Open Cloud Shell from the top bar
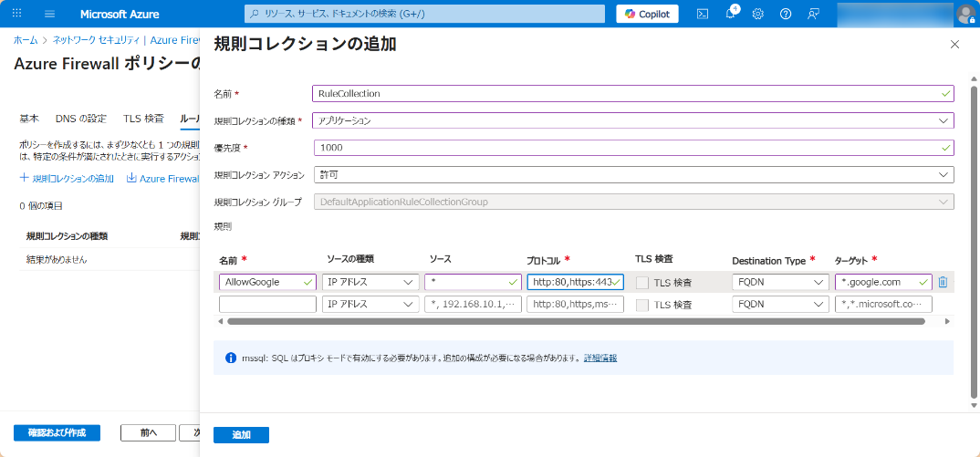This screenshot has height=457, width=980. [x=703, y=14]
